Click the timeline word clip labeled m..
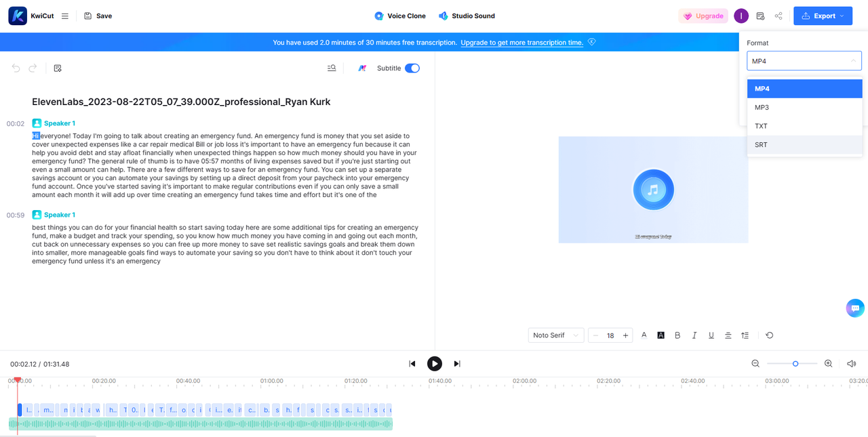 (47, 410)
